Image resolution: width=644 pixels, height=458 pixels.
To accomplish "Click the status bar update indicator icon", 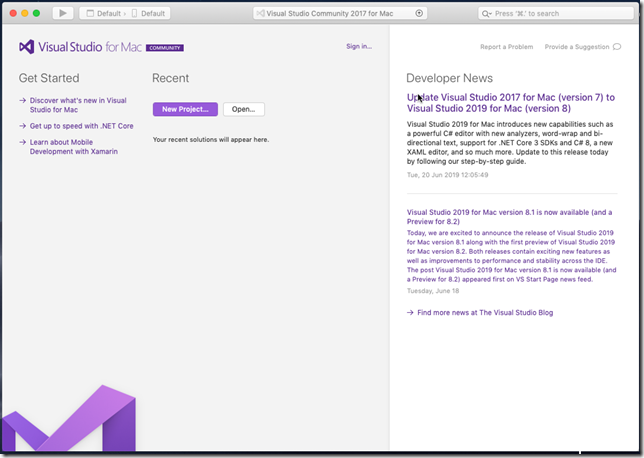I will tap(419, 14).
